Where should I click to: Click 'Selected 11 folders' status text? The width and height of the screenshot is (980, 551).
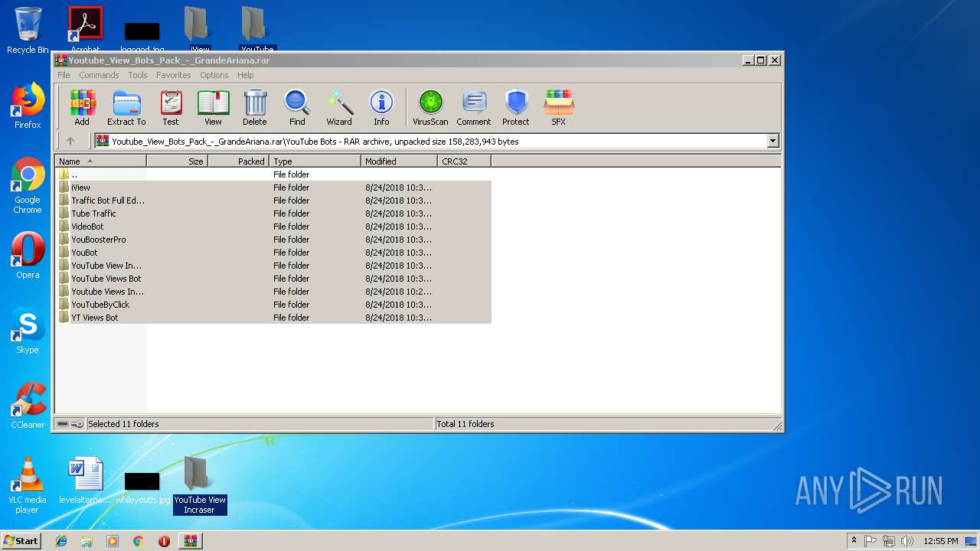coord(124,424)
